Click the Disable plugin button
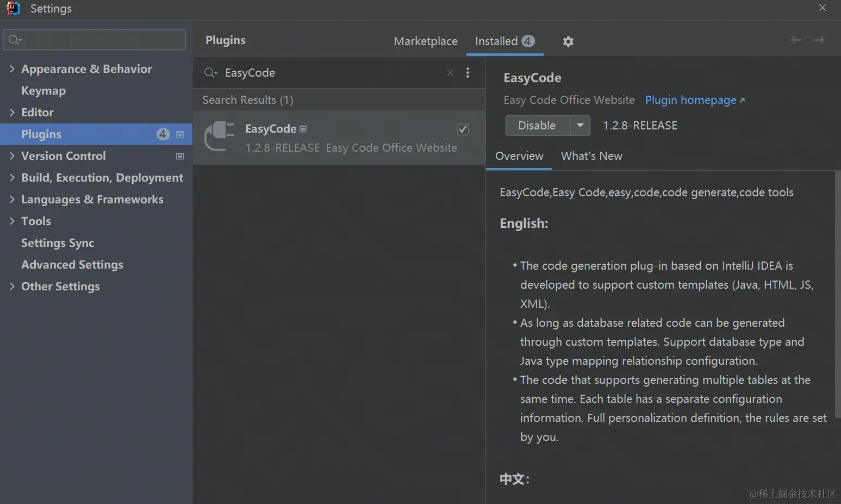The image size is (841, 504). 537,126
